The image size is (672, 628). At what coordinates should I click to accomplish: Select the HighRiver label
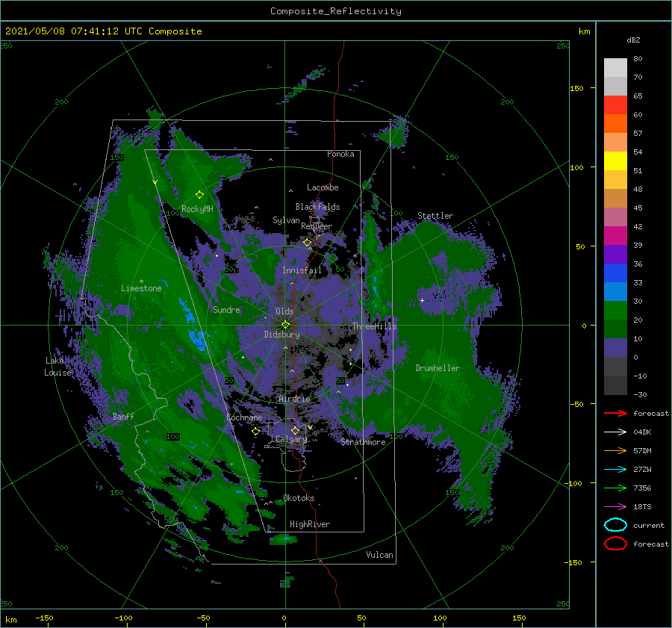[x=310, y=524]
